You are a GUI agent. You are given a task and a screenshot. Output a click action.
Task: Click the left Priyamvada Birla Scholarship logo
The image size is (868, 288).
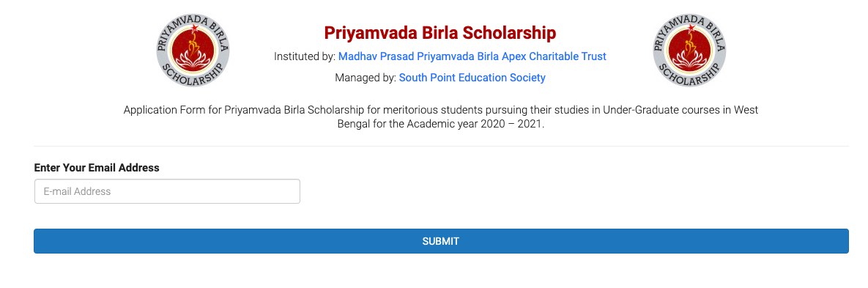pyautogui.click(x=193, y=51)
